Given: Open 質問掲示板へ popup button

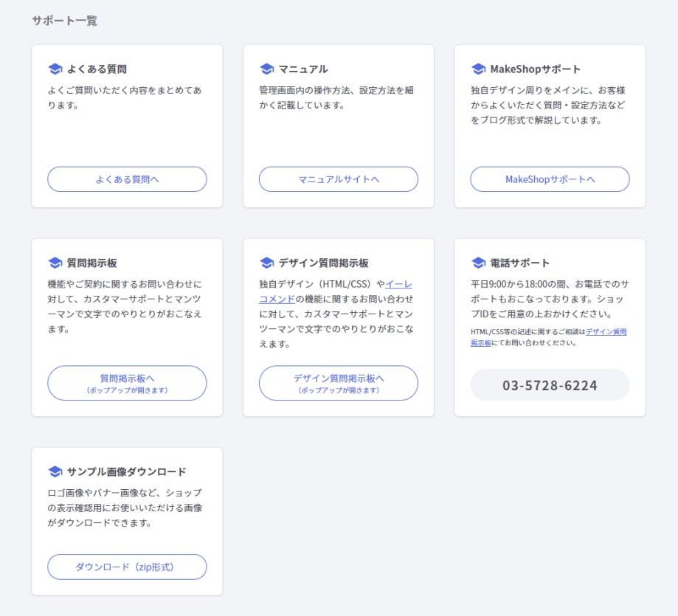Looking at the screenshot, I should [127, 383].
